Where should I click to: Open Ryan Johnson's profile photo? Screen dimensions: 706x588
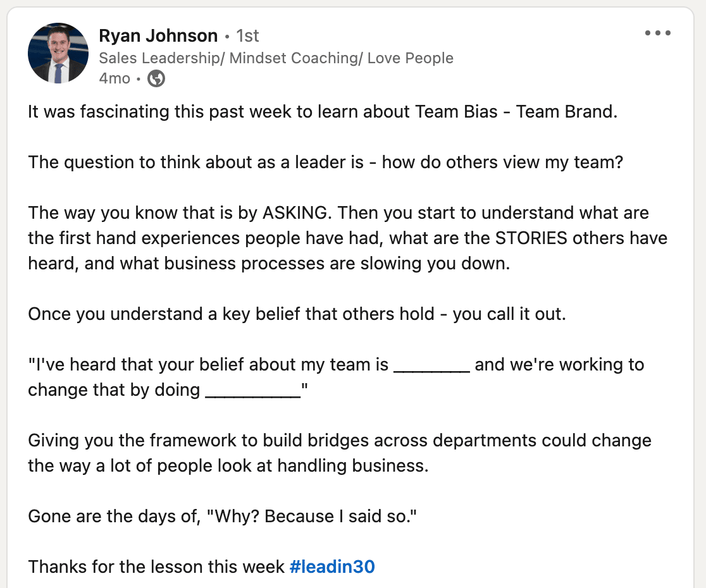58,53
